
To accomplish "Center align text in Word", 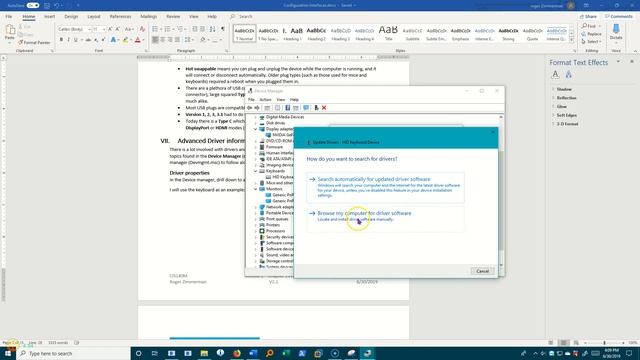I will 162,40.
